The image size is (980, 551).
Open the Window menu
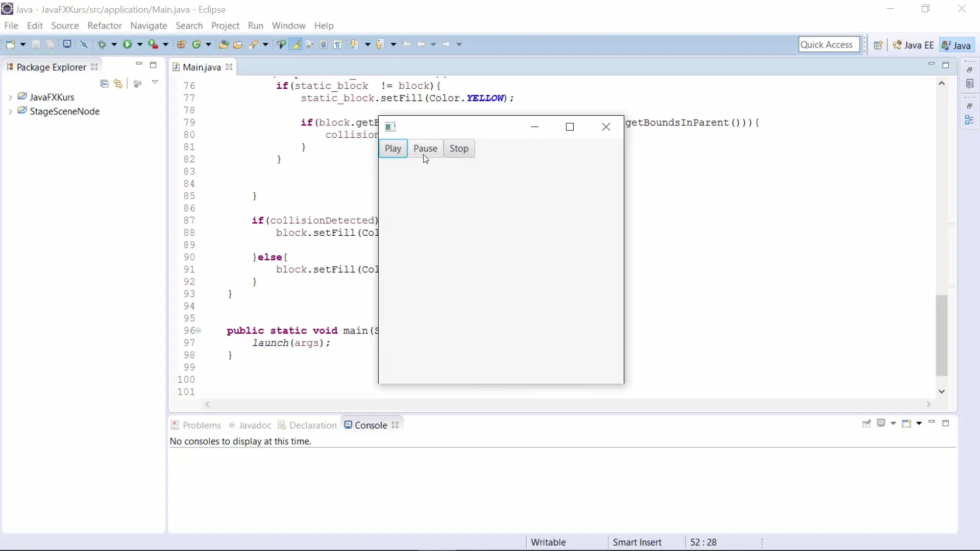click(288, 26)
